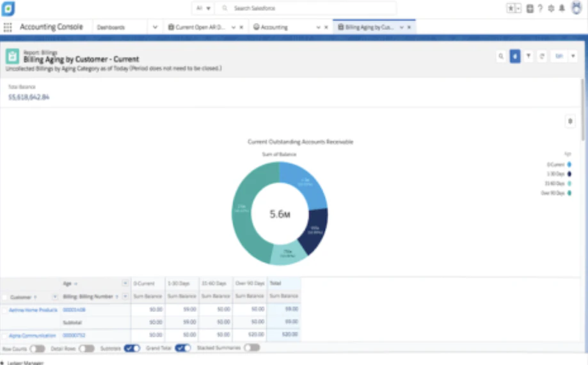This screenshot has height=365, width=588.
Task: Open the App Launcher grid icon
Action: [x=8, y=27]
